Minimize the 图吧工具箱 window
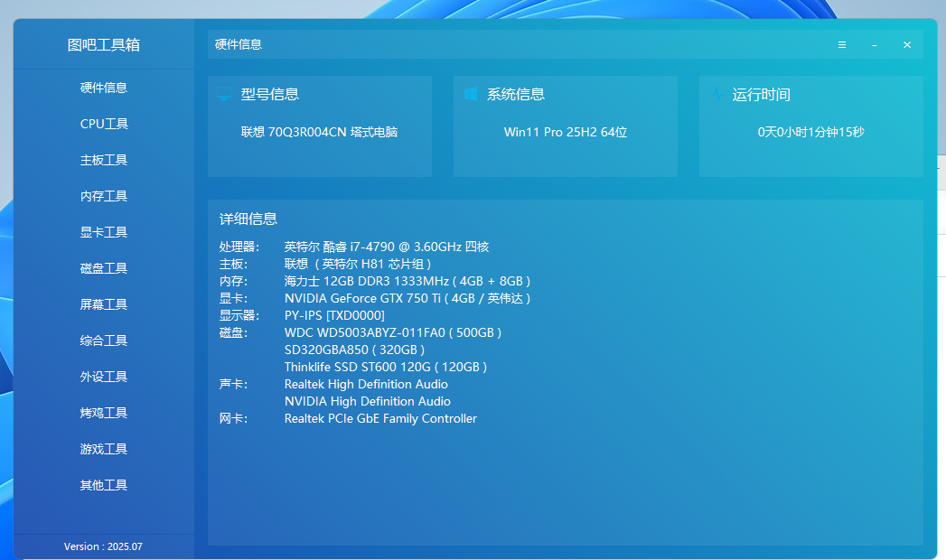The height and width of the screenshot is (560, 946). tap(875, 44)
